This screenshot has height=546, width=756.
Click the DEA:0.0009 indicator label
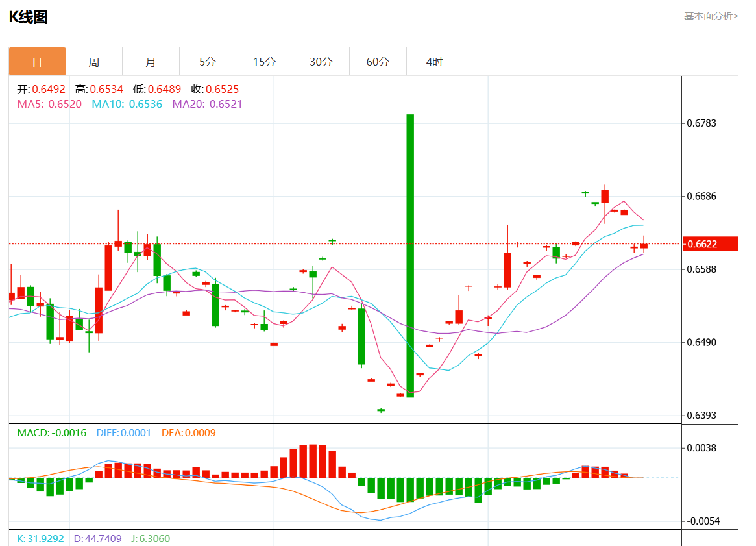189,433
